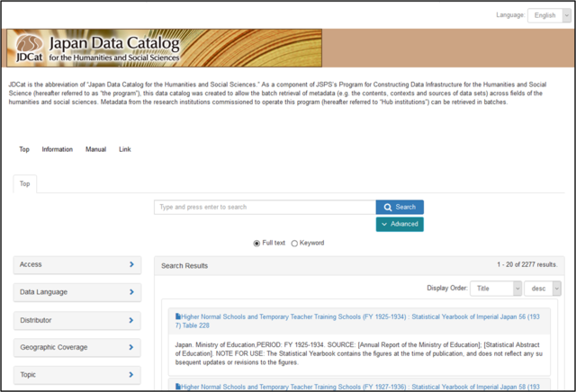
Task: Expand the Distributor facet
Action: [x=77, y=320]
